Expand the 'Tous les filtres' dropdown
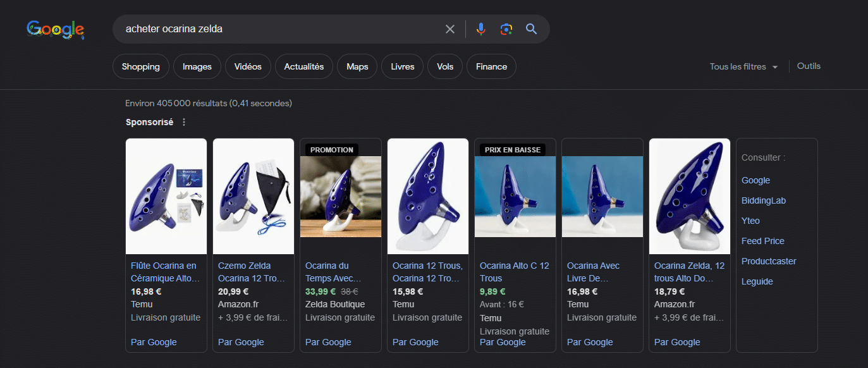 (744, 66)
